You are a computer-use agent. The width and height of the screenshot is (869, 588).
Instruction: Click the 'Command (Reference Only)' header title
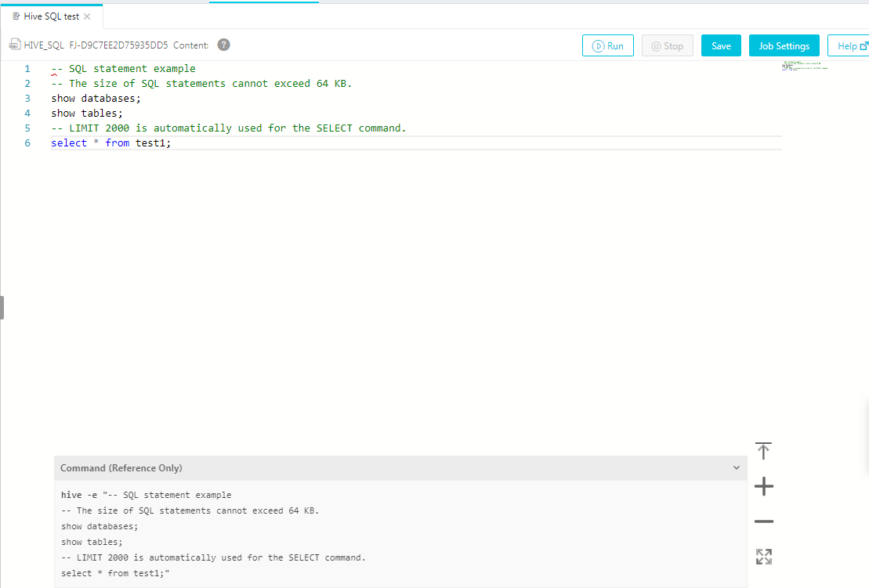[x=121, y=468]
